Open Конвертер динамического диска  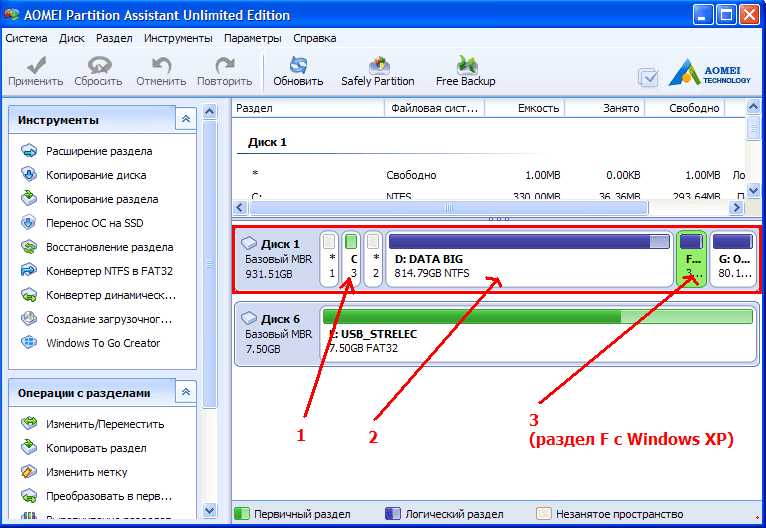[98, 295]
